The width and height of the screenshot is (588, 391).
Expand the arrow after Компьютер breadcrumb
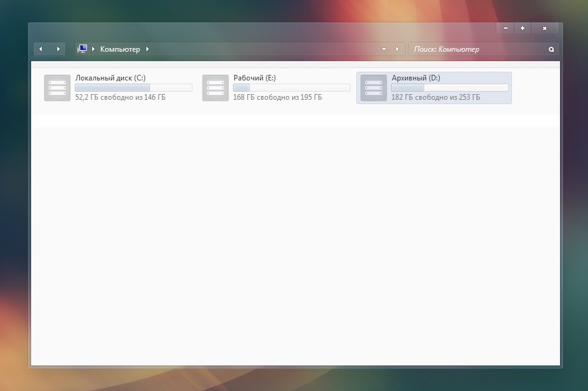click(x=148, y=49)
